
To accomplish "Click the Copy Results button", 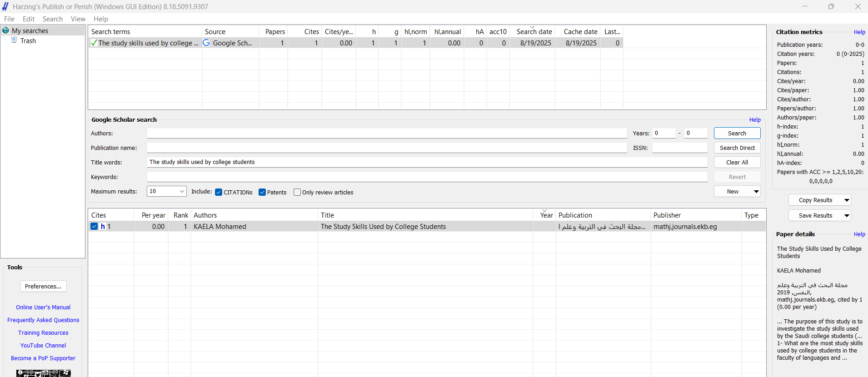I will pos(815,200).
